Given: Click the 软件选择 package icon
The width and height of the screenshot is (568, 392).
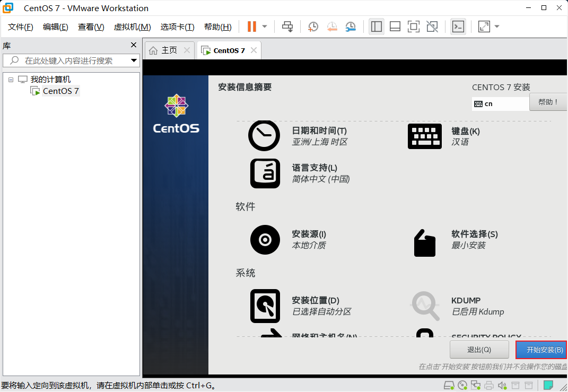Looking at the screenshot, I should pos(425,243).
